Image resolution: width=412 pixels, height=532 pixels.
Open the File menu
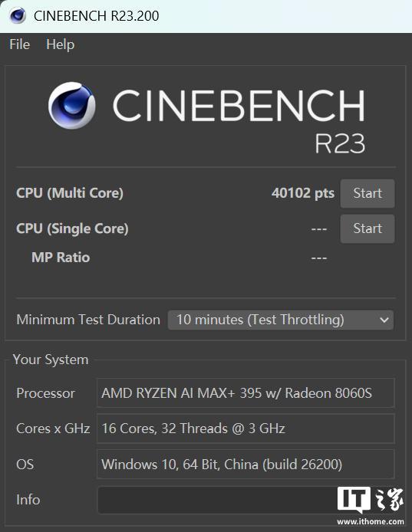(20, 44)
